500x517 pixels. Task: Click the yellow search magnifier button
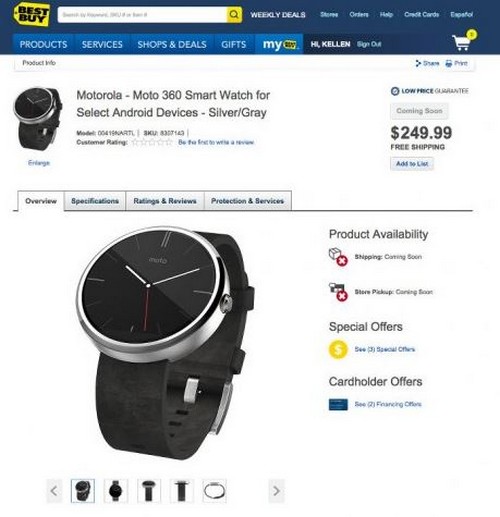coord(234,15)
